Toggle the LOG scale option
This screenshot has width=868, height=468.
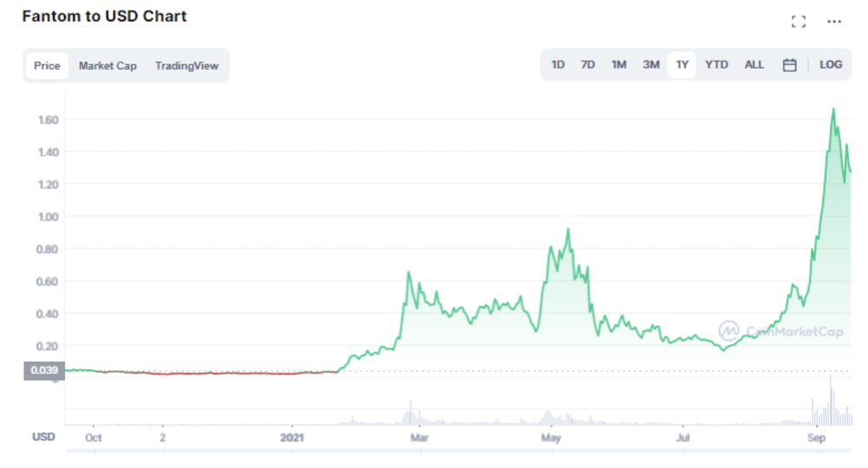831,65
